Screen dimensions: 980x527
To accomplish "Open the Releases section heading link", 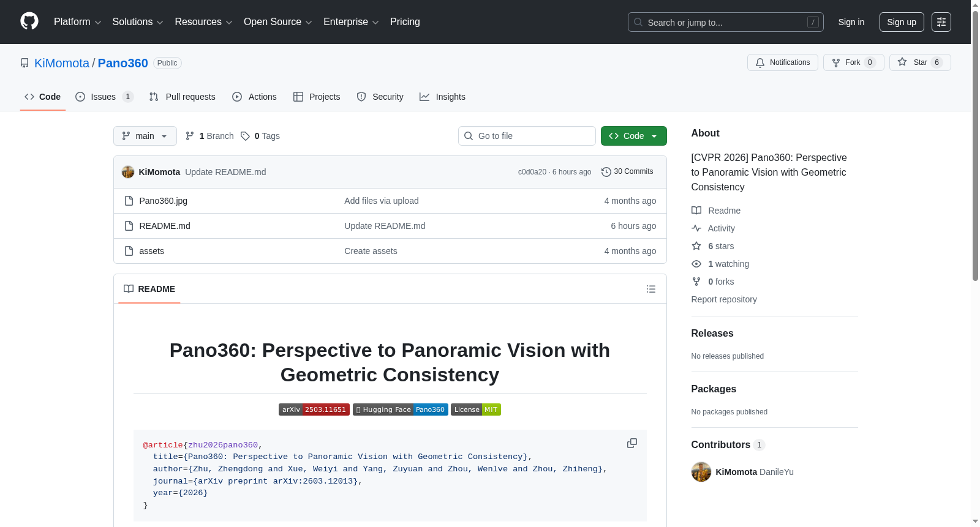I will (712, 333).
